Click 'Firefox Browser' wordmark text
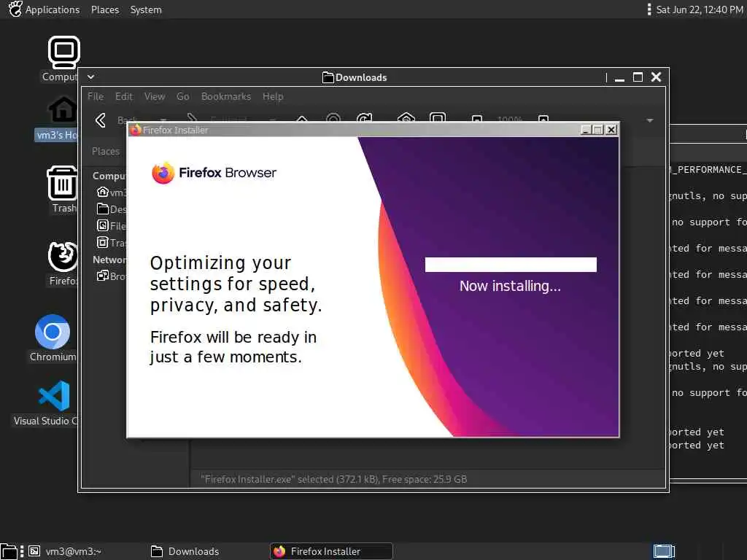Viewport: 747px width, 560px height. point(228,172)
